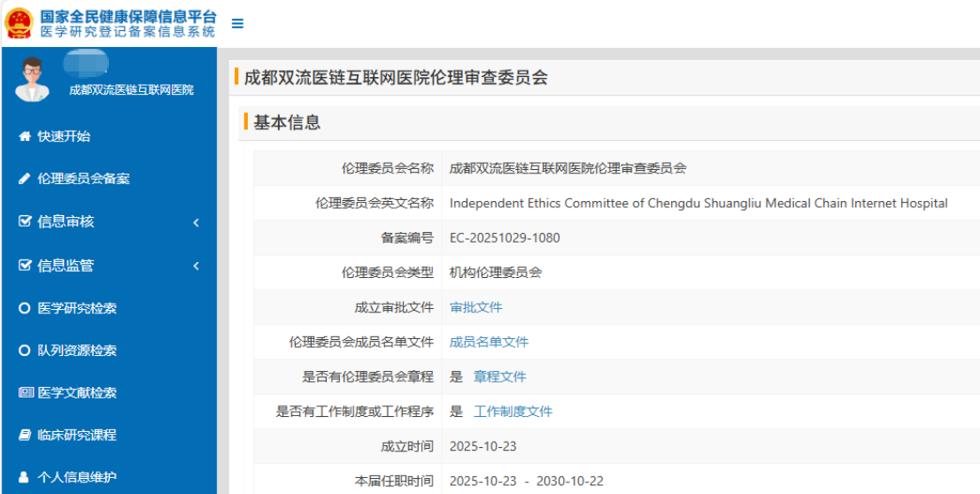This screenshot has height=494, width=980.
Task: Open the 章程文件 link
Action: [x=499, y=376]
